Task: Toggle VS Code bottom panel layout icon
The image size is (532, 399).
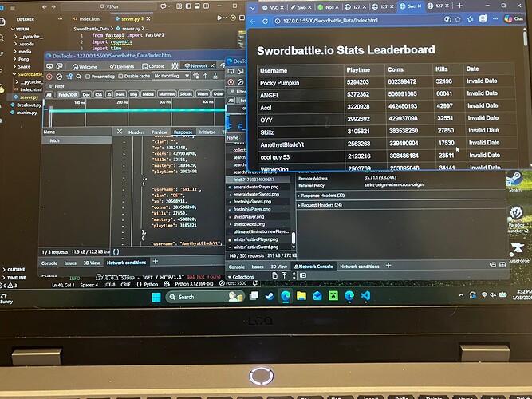Action: coord(197,6)
